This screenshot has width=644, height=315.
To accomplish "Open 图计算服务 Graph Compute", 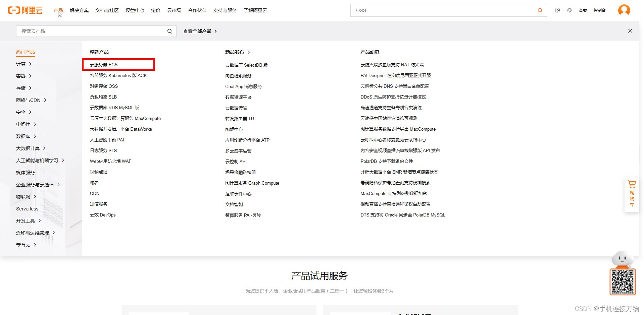I will pos(252,183).
